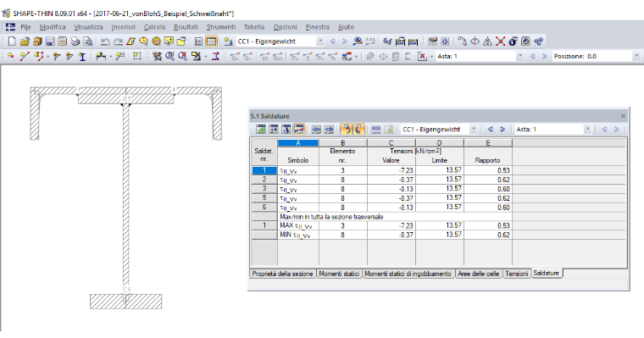Click the red cross delete-lines icon
The height and width of the screenshot is (338, 644).
click(500, 41)
